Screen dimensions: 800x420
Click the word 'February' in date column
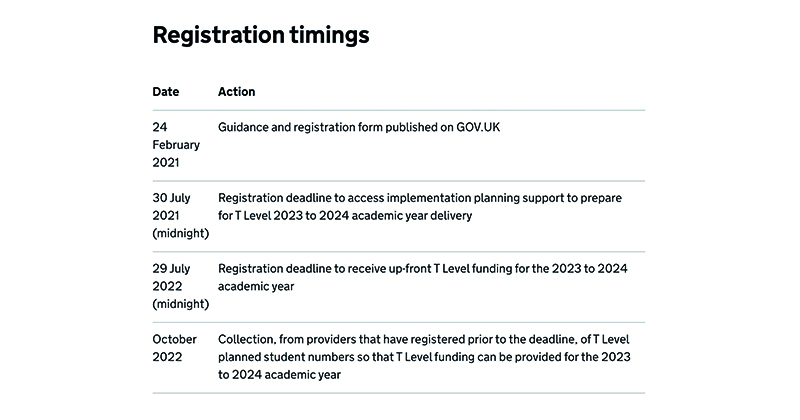pos(176,145)
